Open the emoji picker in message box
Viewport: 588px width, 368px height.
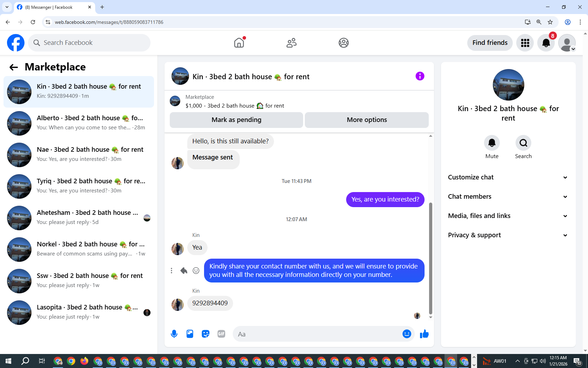(407, 334)
